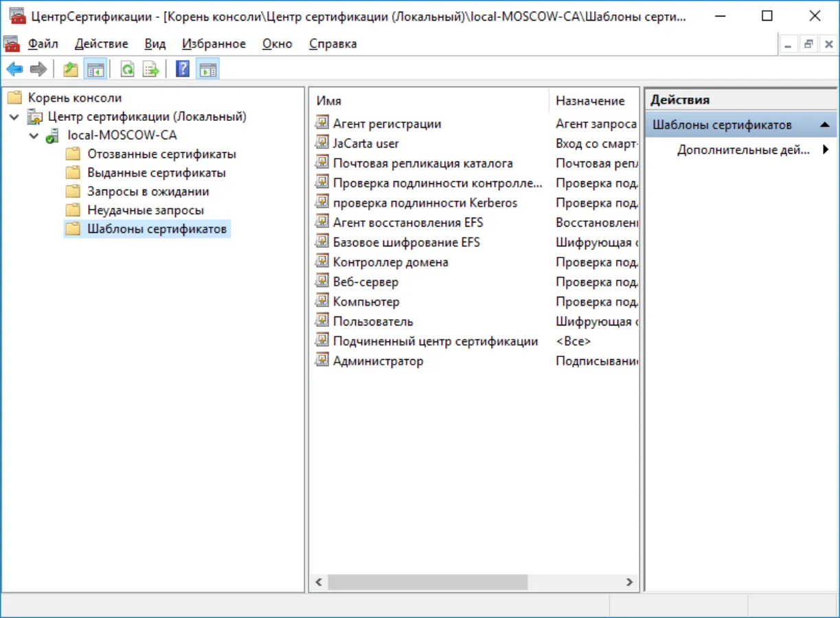
Task: Click the right arrow of the horizontal scrollbar
Action: tap(629, 582)
